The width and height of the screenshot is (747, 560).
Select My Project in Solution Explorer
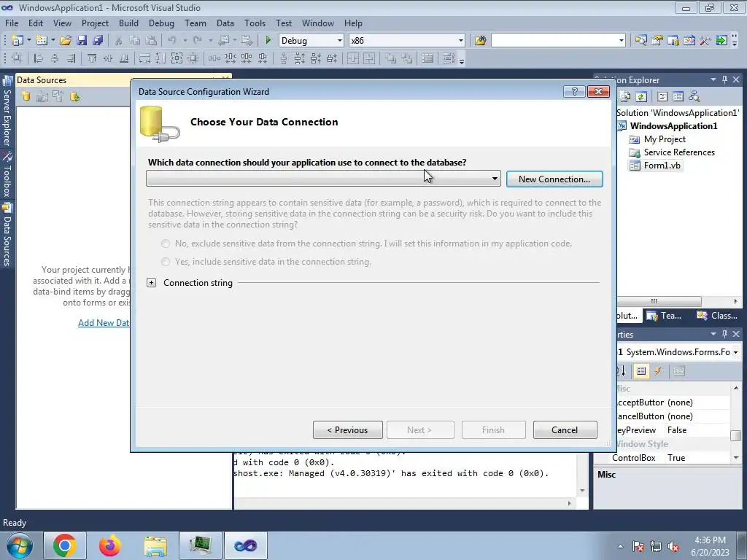665,139
